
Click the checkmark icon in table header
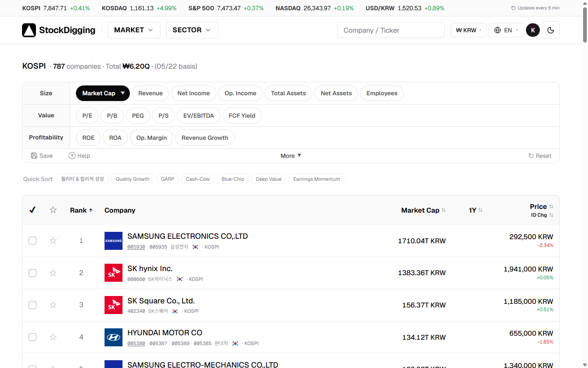pyautogui.click(x=33, y=210)
